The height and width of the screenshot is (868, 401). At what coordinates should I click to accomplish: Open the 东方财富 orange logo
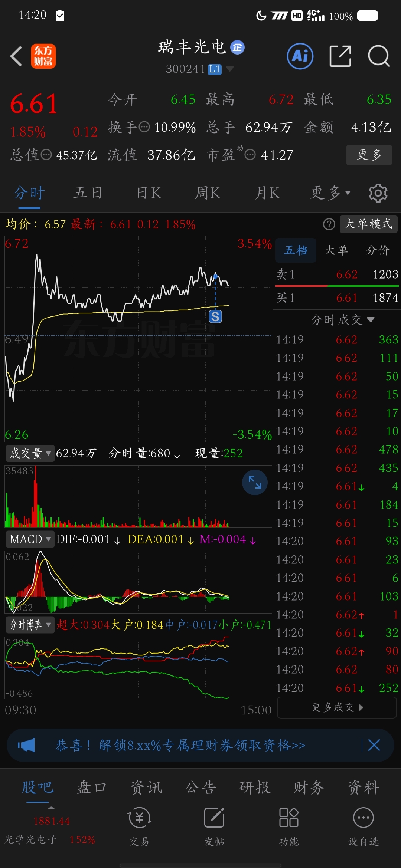tap(43, 56)
